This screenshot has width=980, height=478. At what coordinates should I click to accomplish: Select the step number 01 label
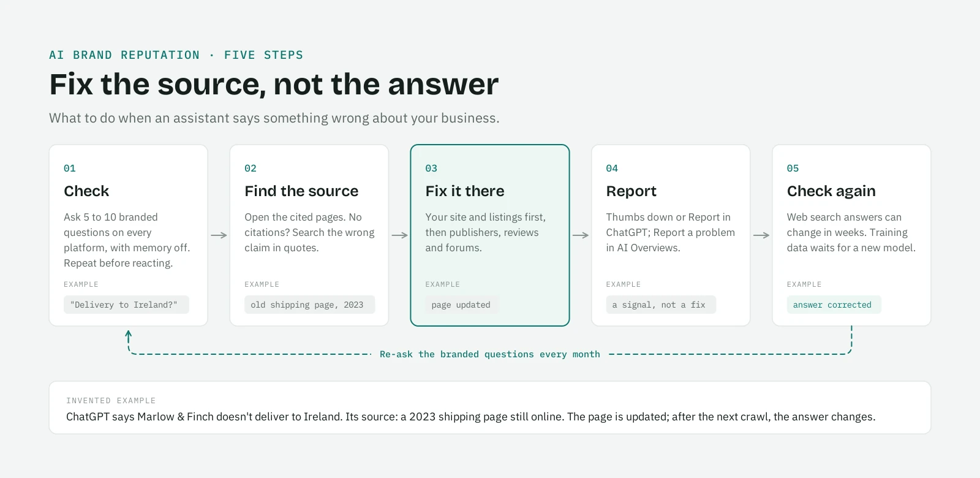click(x=70, y=168)
